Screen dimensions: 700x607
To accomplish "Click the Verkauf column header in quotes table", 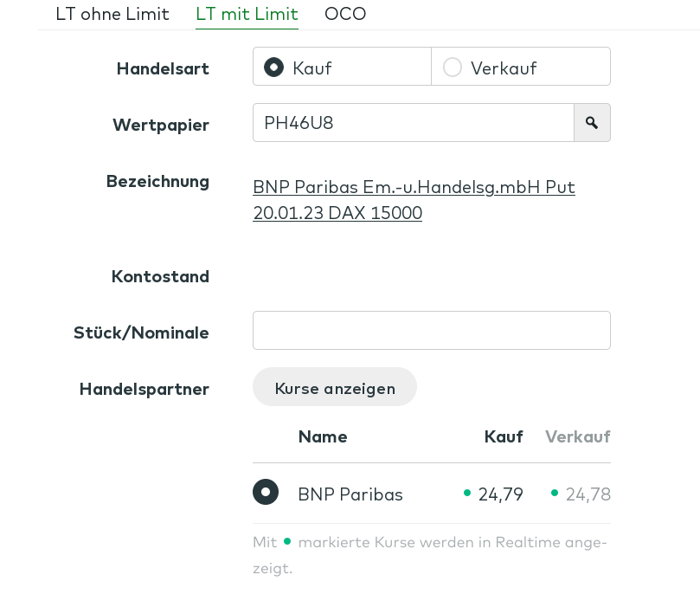I will point(578,436).
